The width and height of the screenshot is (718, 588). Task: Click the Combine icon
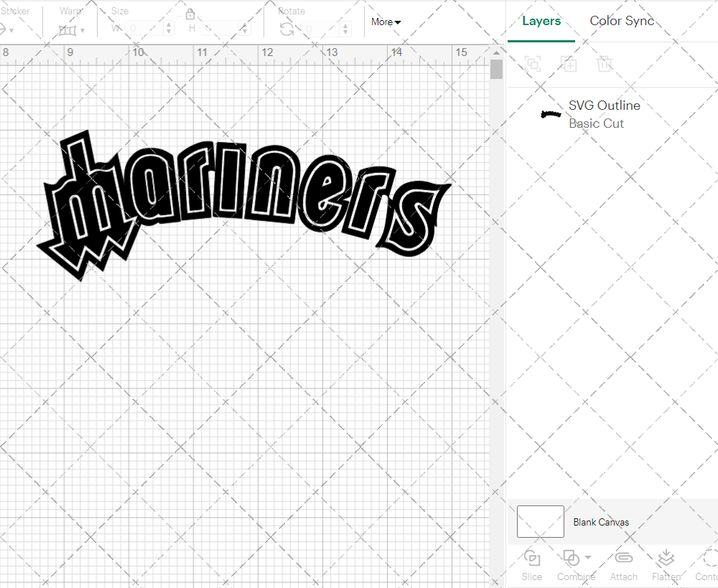(571, 559)
